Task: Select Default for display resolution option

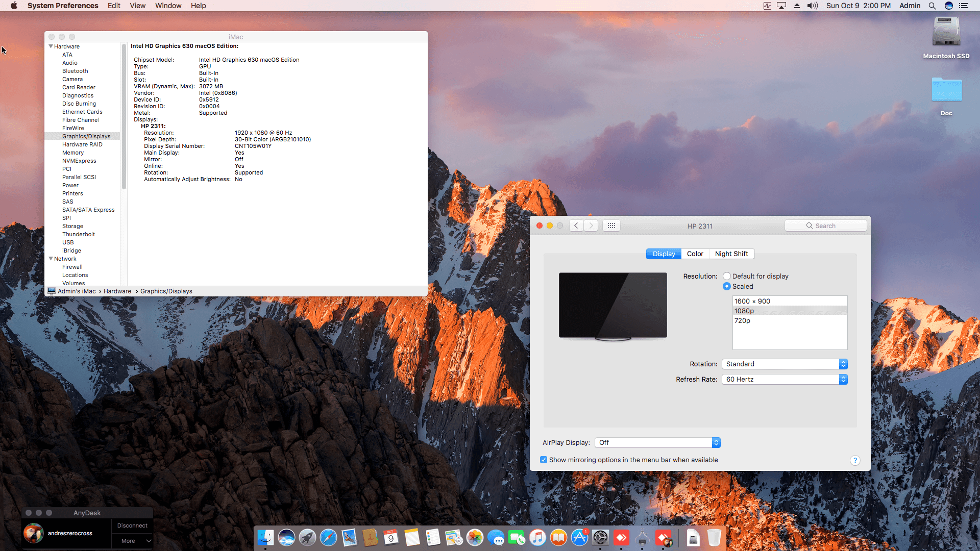Action: tap(727, 276)
